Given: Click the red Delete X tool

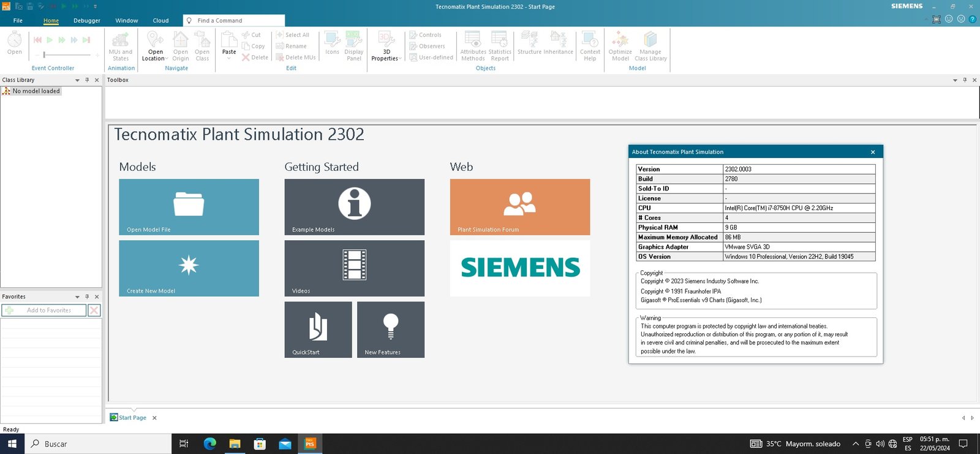Looking at the screenshot, I should [x=255, y=58].
